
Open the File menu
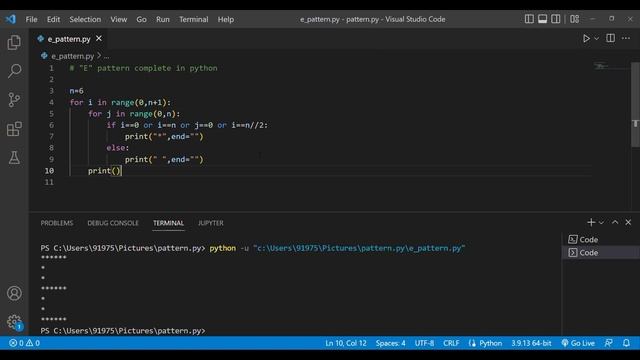click(31, 19)
